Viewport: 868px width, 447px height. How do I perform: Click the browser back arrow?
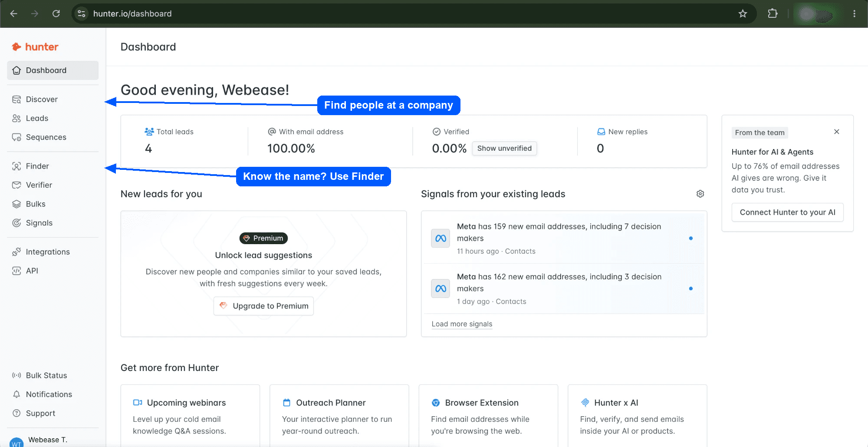tap(14, 13)
